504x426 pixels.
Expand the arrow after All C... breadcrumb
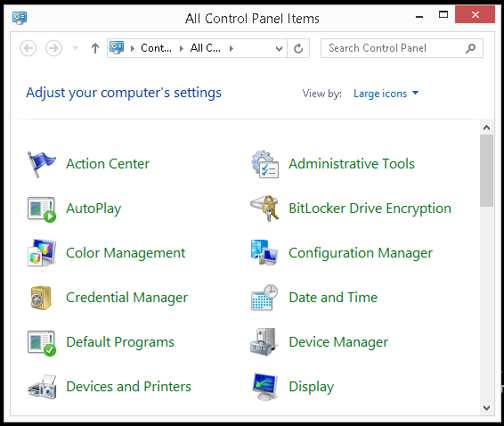pyautogui.click(x=232, y=49)
